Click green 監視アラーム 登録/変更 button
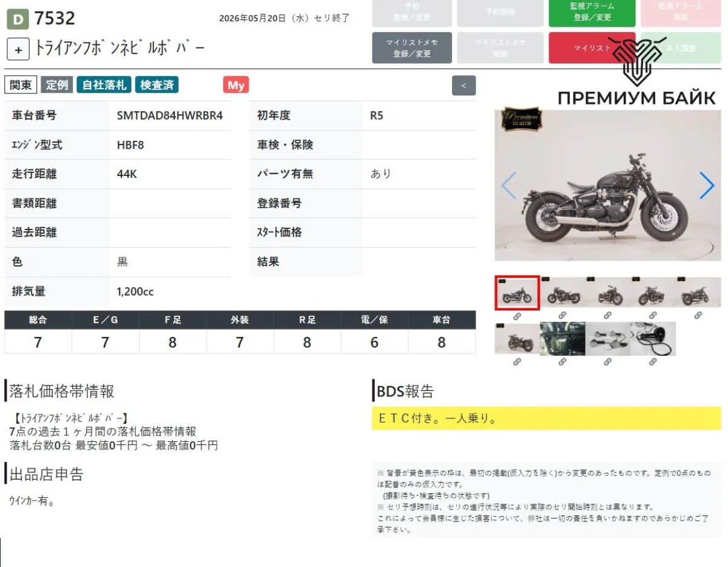 point(592,12)
